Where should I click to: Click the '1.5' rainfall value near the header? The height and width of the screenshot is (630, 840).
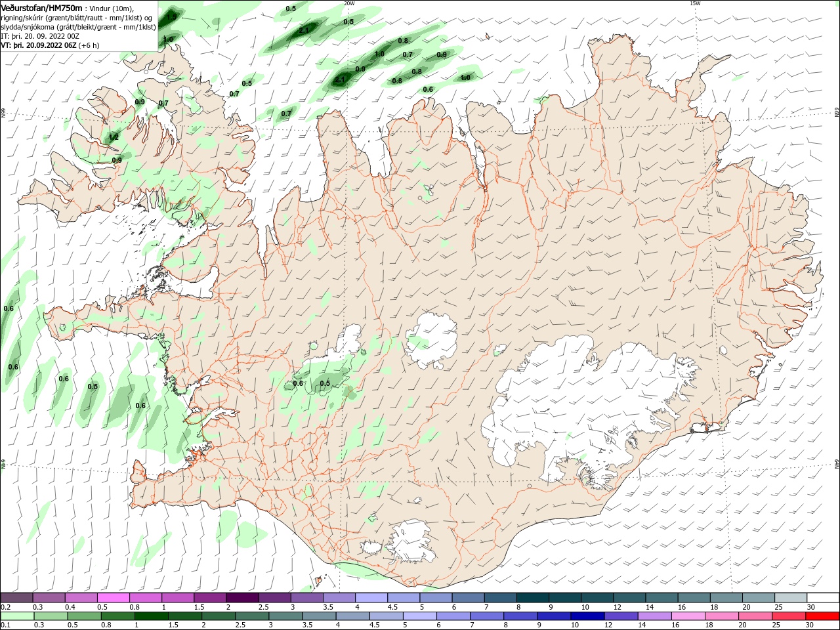(172, 16)
